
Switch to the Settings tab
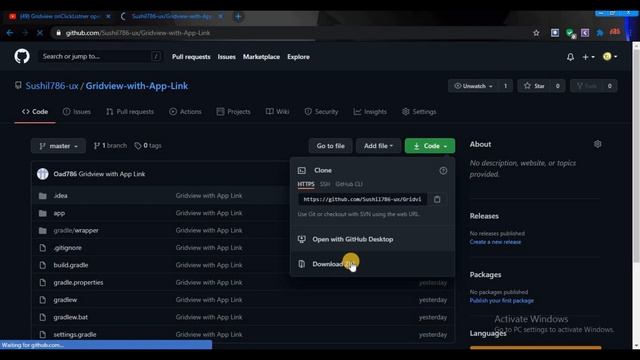419,111
